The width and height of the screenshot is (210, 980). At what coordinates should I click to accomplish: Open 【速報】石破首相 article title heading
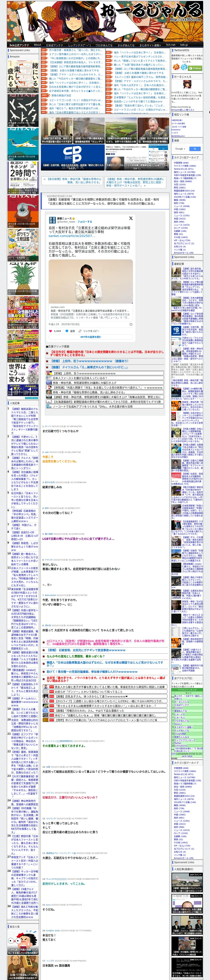point(103,202)
